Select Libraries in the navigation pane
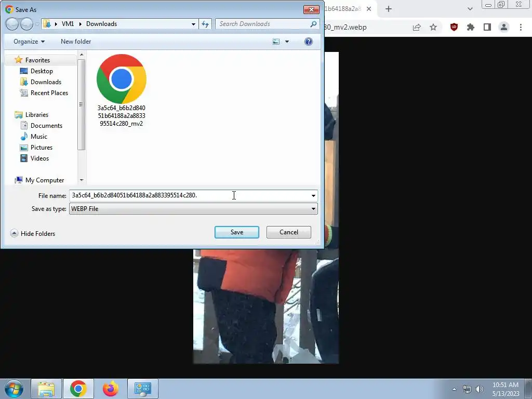532x399 pixels. coord(37,115)
